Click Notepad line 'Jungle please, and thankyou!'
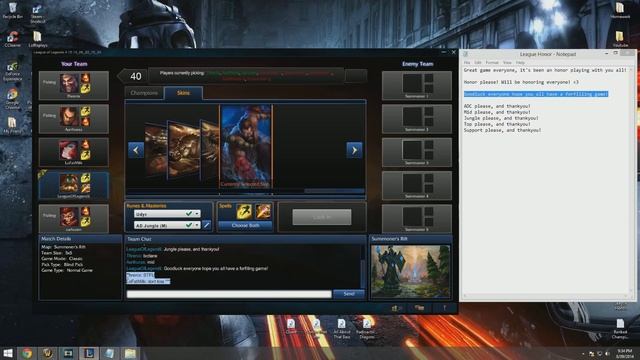The width and height of the screenshot is (640, 360). click(501, 118)
